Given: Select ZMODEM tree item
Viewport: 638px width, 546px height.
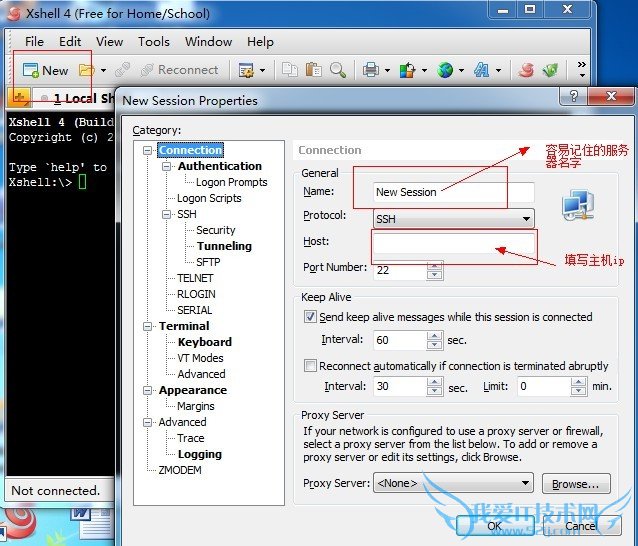Looking at the screenshot, I should click(x=180, y=470).
